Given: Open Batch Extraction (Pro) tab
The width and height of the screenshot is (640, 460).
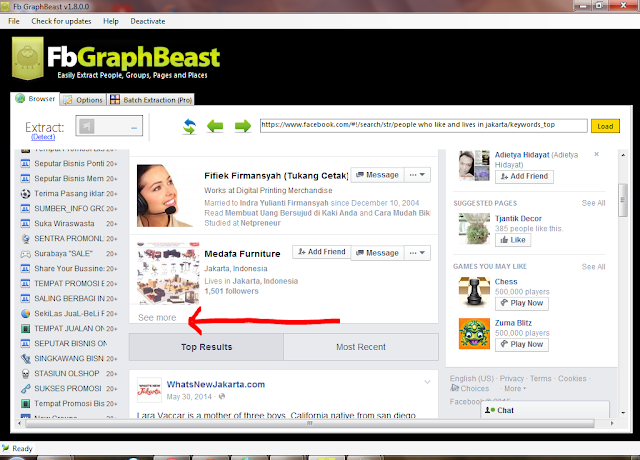Looking at the screenshot, I should click(x=151, y=100).
